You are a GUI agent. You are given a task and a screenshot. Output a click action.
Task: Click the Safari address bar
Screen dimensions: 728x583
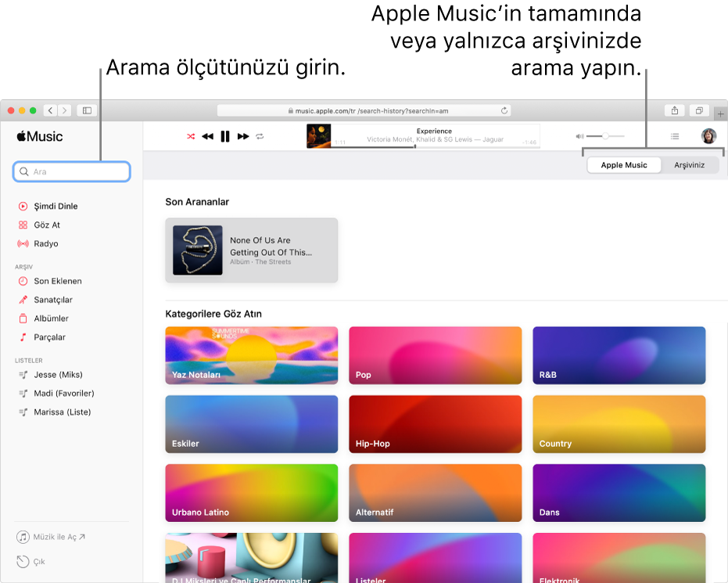(x=364, y=110)
